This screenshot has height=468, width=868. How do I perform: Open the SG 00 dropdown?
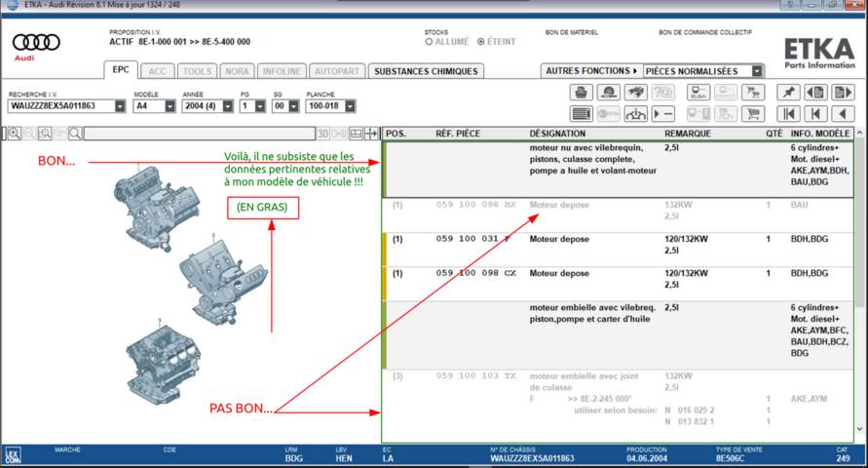tap(293, 105)
